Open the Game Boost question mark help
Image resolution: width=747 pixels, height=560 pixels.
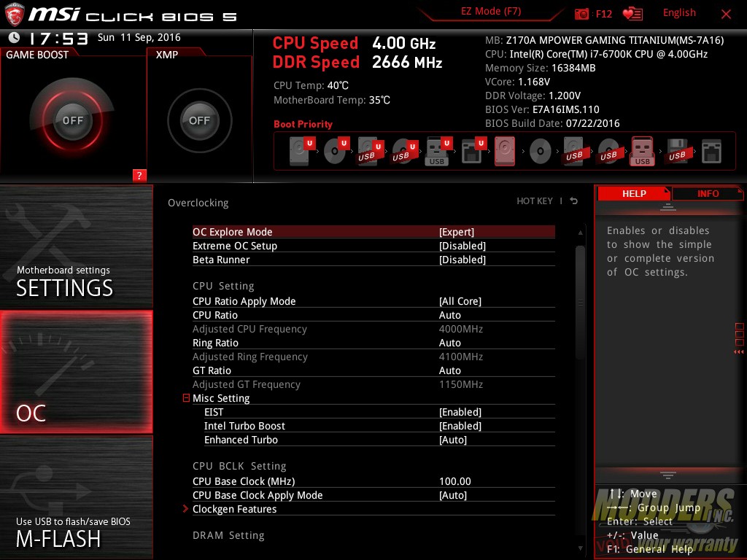point(139,175)
